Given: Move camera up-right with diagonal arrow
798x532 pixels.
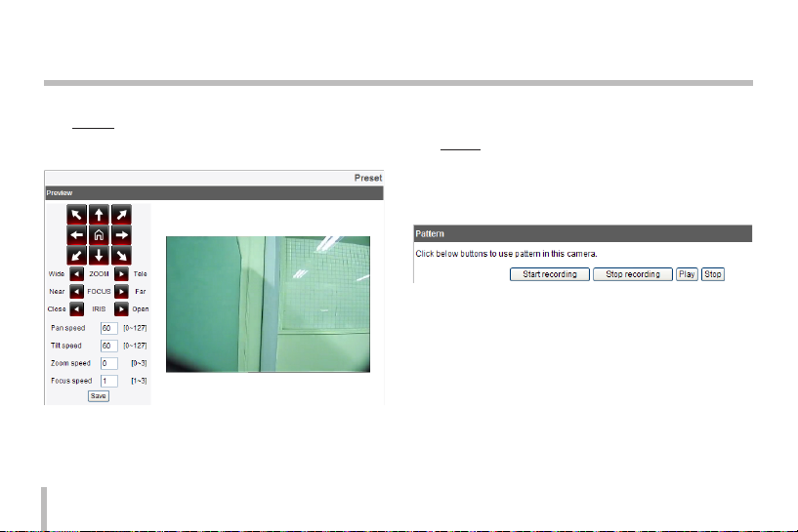Looking at the screenshot, I should point(121,215).
